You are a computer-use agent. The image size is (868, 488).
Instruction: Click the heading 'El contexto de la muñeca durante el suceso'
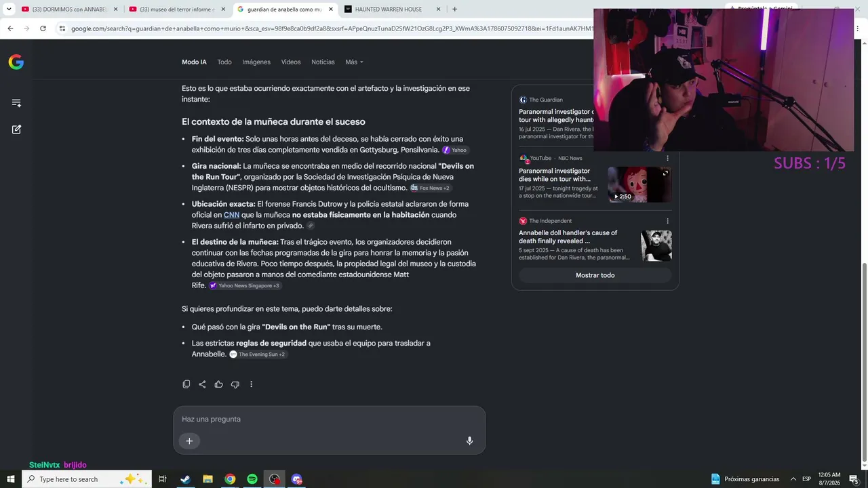[x=273, y=122]
